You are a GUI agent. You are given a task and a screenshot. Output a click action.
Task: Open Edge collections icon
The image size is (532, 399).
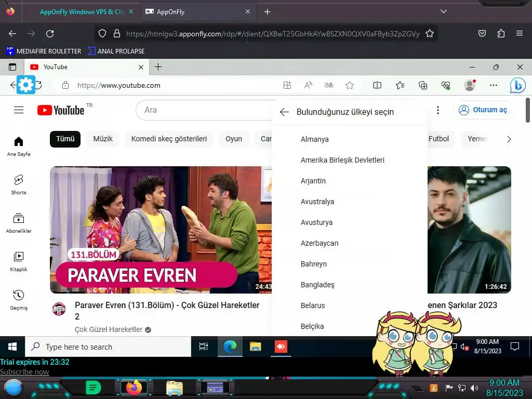[x=423, y=86]
